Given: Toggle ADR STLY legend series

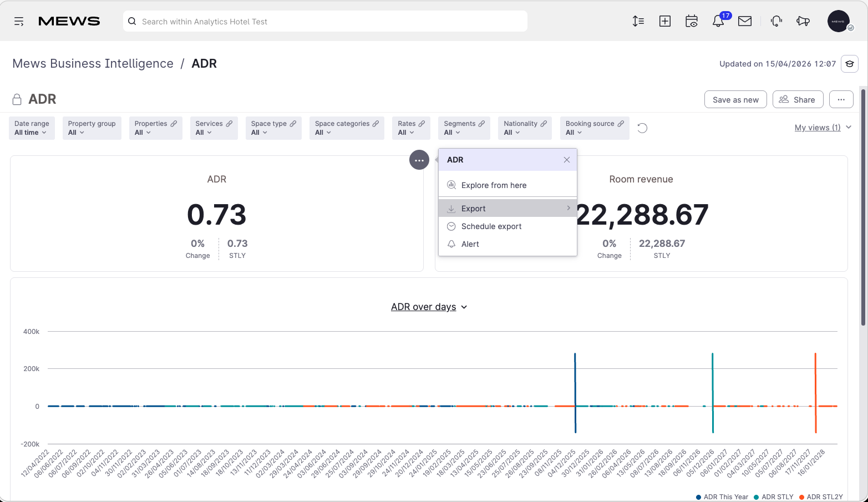Looking at the screenshot, I should click(774, 497).
